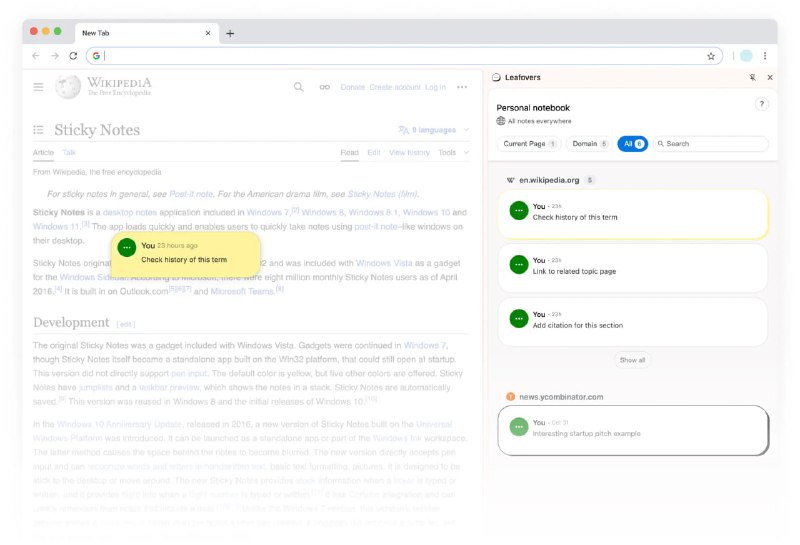Image resolution: width=800 pixels, height=545 pixels.
Task: Select the Read tab
Action: 349,153
